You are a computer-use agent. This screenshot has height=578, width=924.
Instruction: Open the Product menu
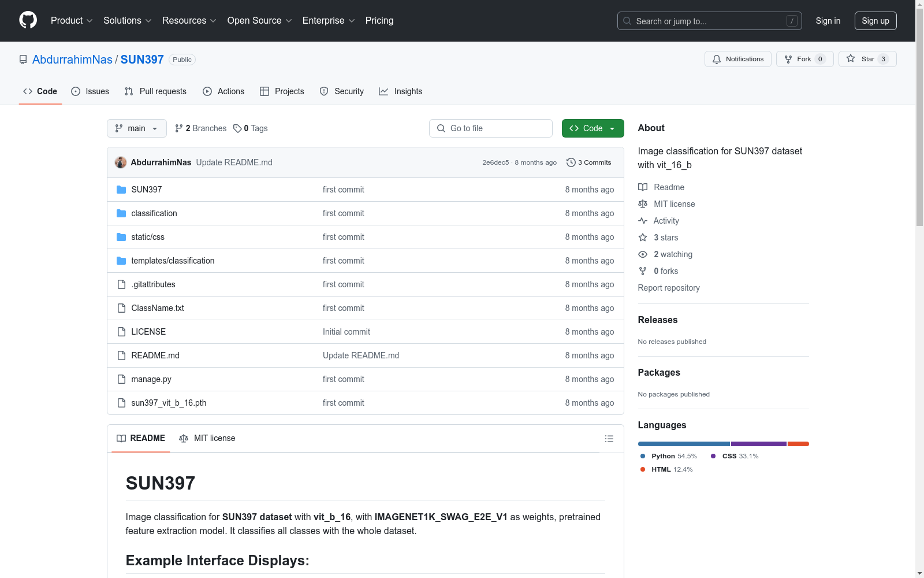[72, 21]
